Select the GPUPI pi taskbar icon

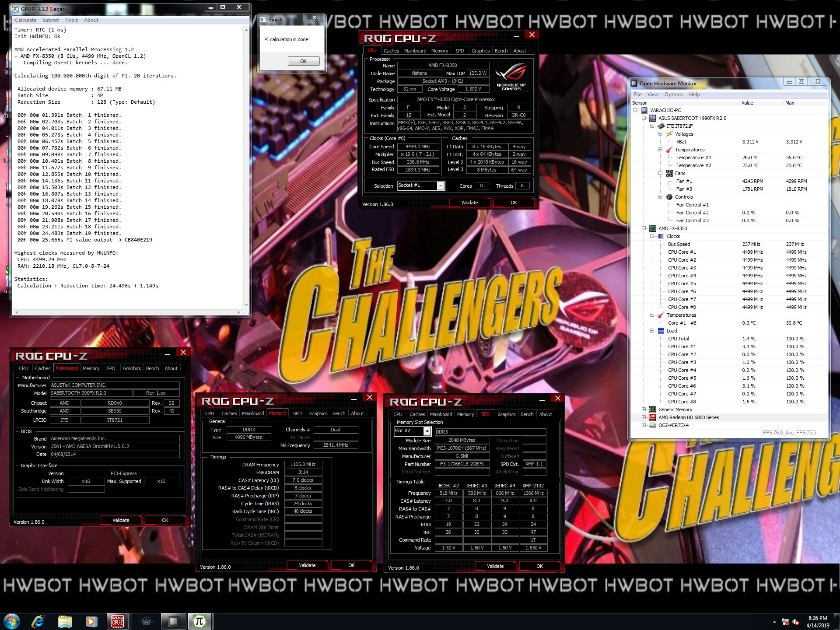tap(199, 621)
